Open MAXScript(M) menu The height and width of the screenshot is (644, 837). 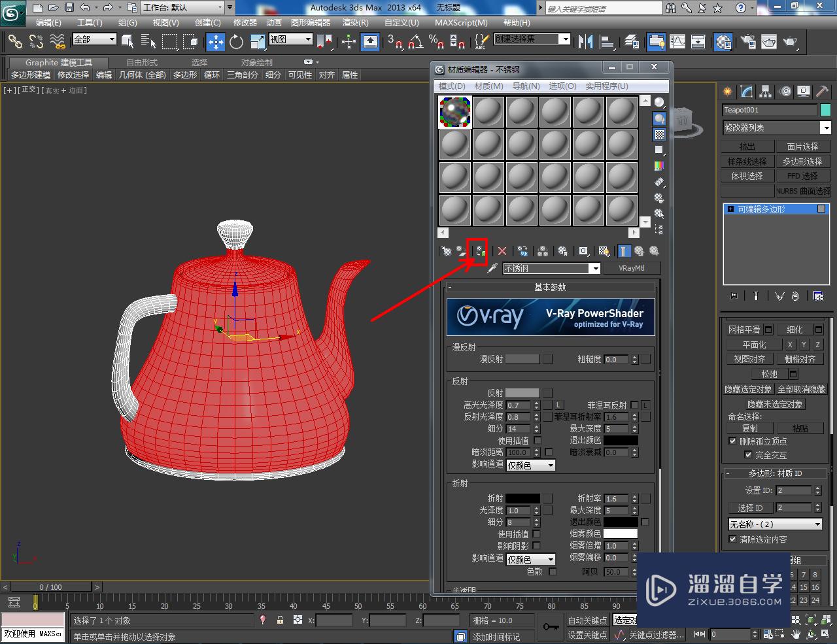[461, 22]
